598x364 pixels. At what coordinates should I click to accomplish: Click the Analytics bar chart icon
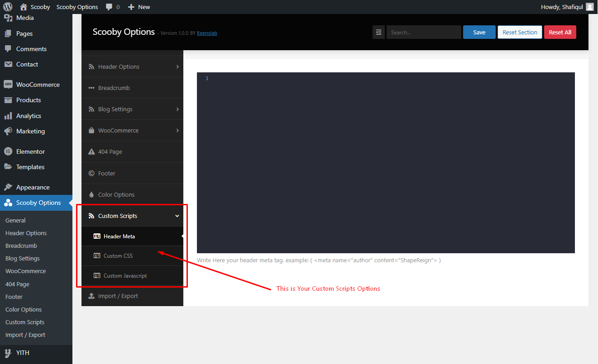(8, 116)
